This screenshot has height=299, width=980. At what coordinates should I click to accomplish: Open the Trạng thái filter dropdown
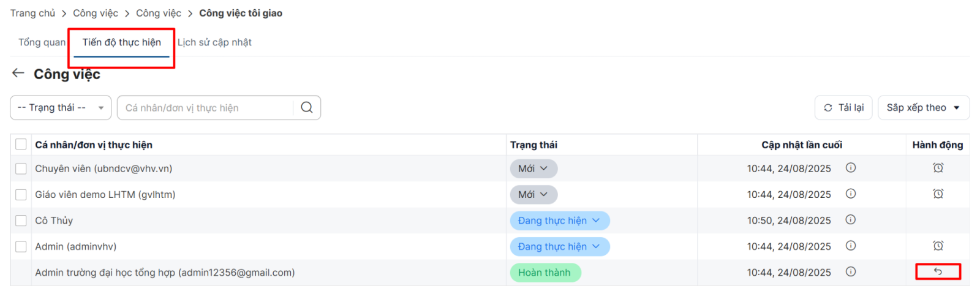pyautogui.click(x=61, y=108)
